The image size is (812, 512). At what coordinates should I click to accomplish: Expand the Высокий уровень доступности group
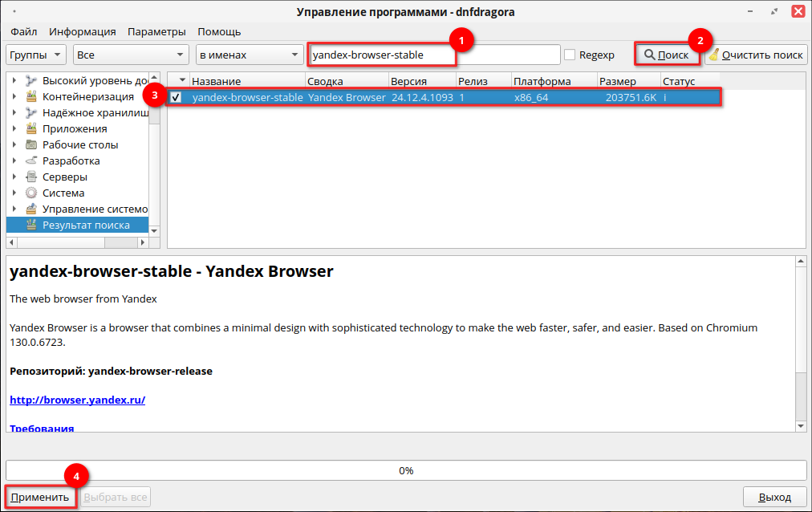click(x=14, y=81)
